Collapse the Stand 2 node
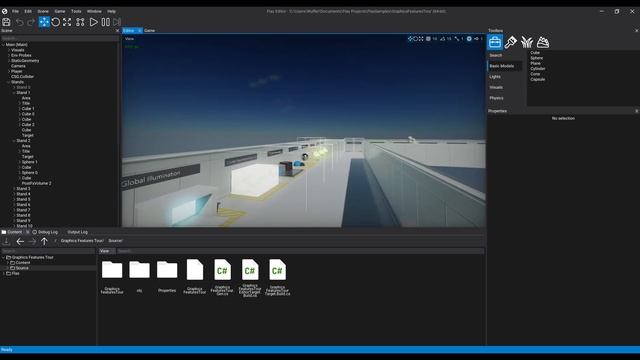The image size is (640, 360). click(x=14, y=140)
